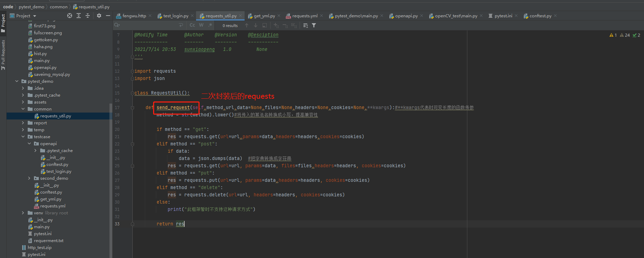Toggle Search in Selection icon
644x258 pixels.
click(x=265, y=25)
